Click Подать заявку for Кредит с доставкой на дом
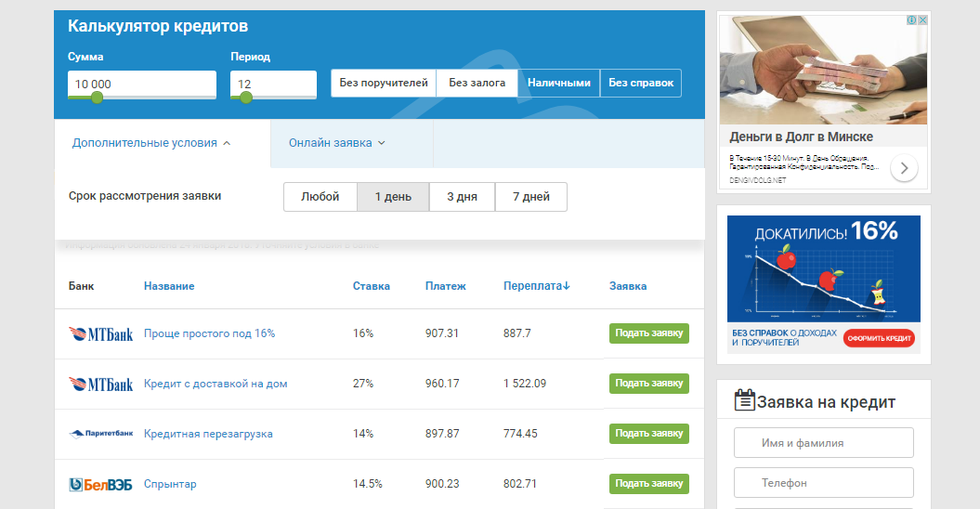The image size is (980, 509). tap(648, 384)
